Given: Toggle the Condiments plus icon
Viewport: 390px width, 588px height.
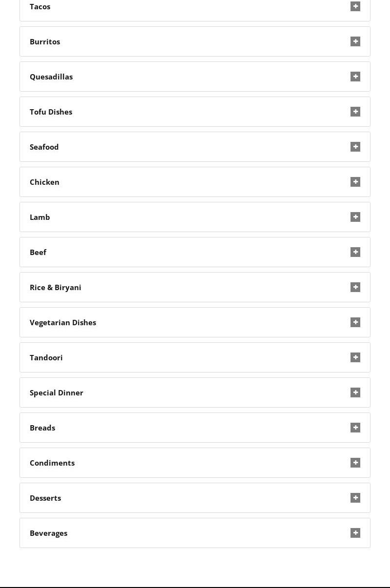Looking at the screenshot, I should (x=355, y=463).
